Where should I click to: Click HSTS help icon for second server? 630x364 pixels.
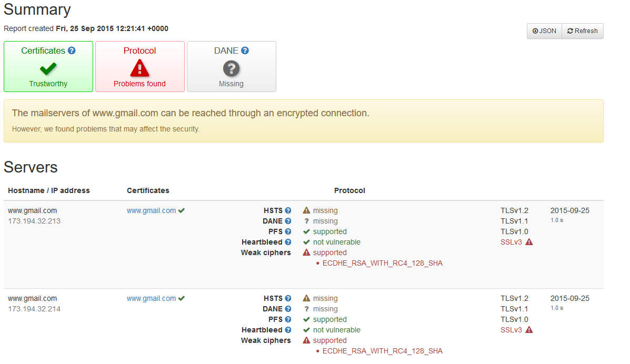[288, 298]
